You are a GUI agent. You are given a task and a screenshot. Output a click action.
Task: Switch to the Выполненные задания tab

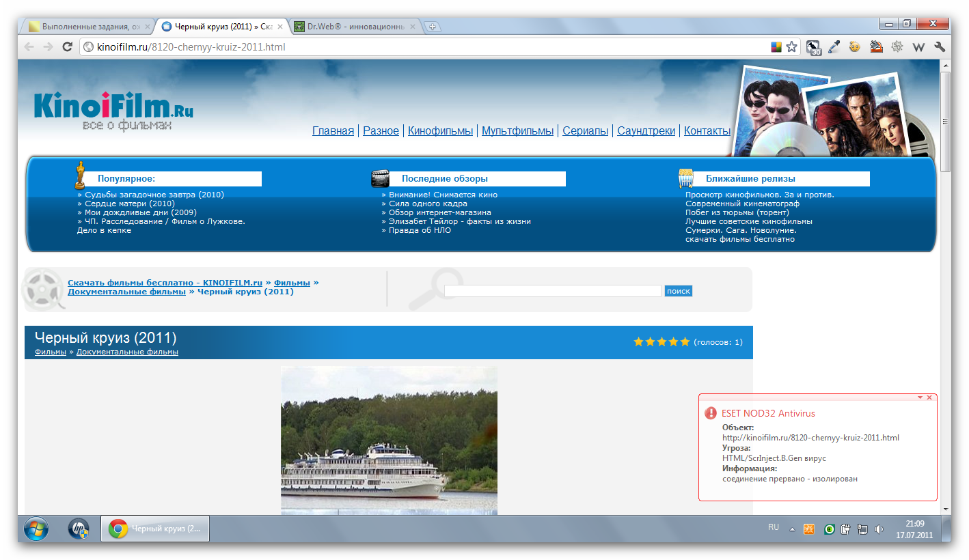pos(89,27)
